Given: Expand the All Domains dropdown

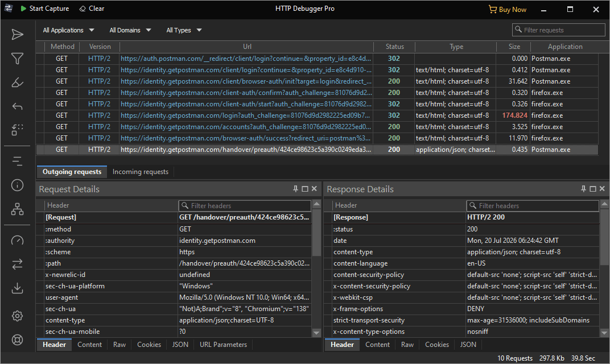Looking at the screenshot, I should (130, 30).
